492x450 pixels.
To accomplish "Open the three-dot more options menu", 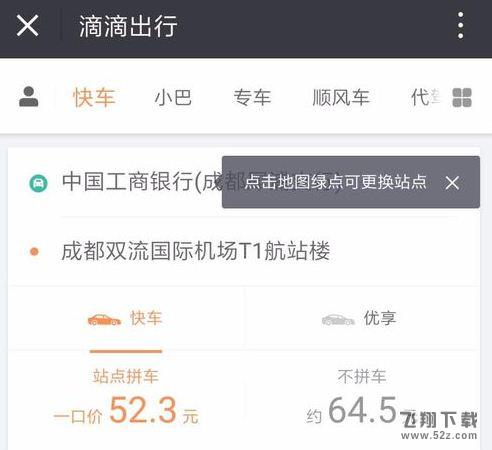I will click(461, 25).
